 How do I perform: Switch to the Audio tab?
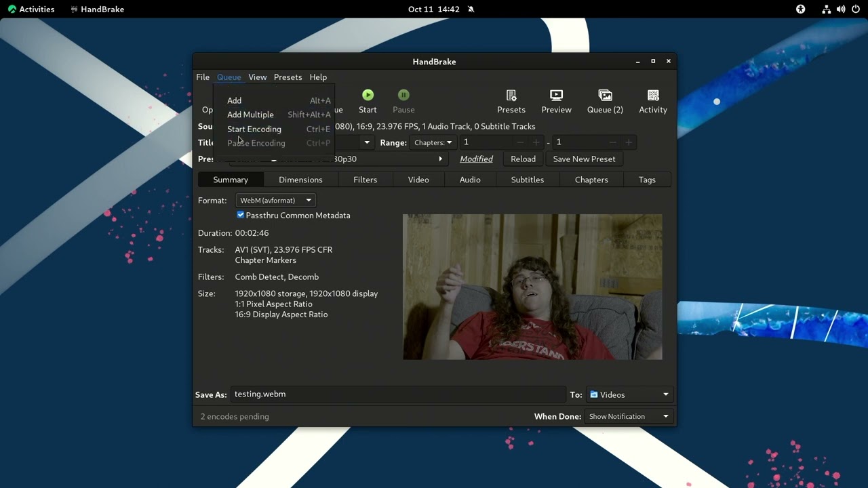pyautogui.click(x=470, y=180)
